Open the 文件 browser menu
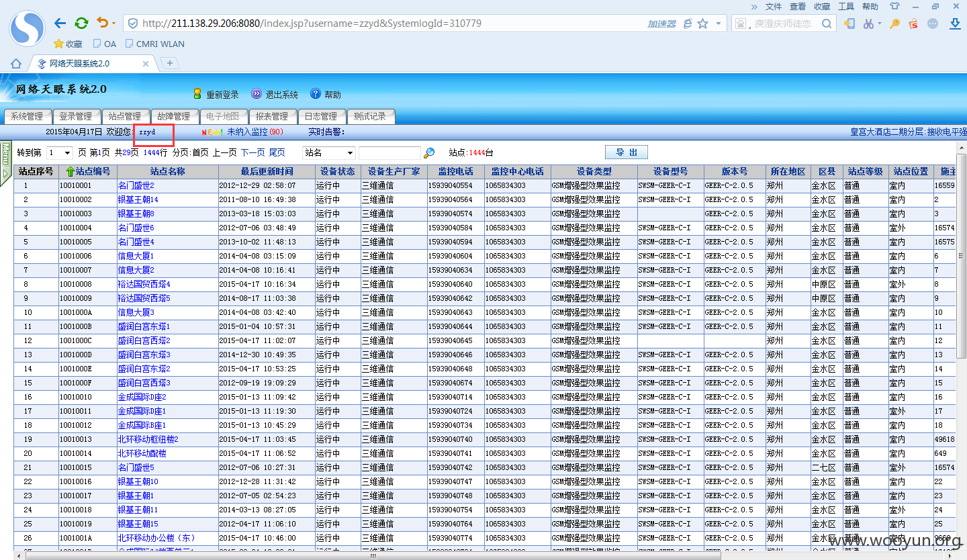This screenshot has width=967, height=560. 774,7
